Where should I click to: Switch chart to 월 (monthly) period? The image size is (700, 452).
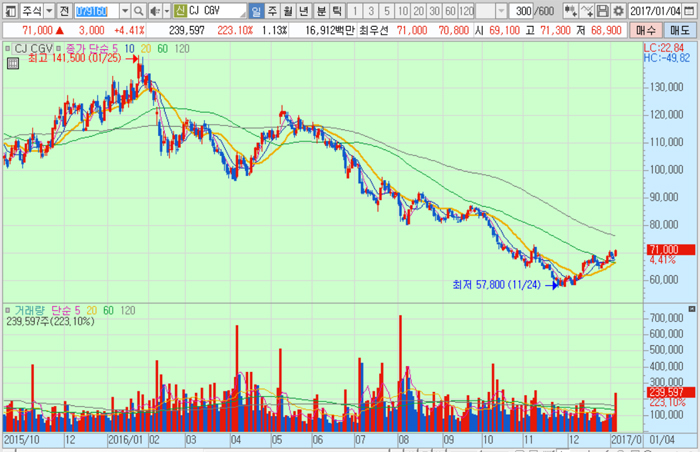click(290, 10)
